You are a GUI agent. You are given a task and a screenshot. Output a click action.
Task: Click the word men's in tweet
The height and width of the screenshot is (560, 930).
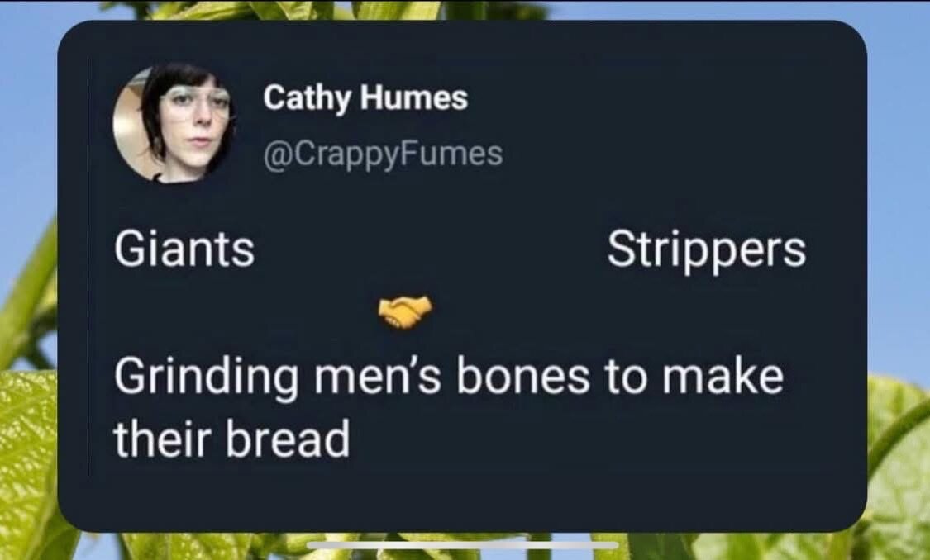click(377, 378)
